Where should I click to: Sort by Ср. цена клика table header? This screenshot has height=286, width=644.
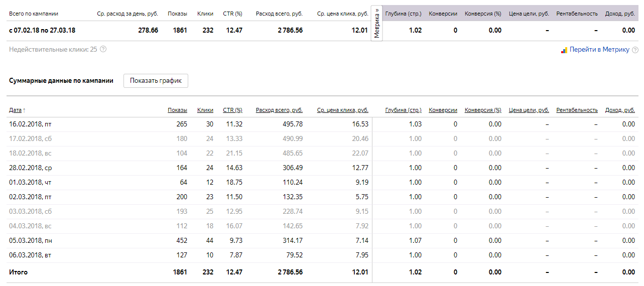(x=343, y=110)
